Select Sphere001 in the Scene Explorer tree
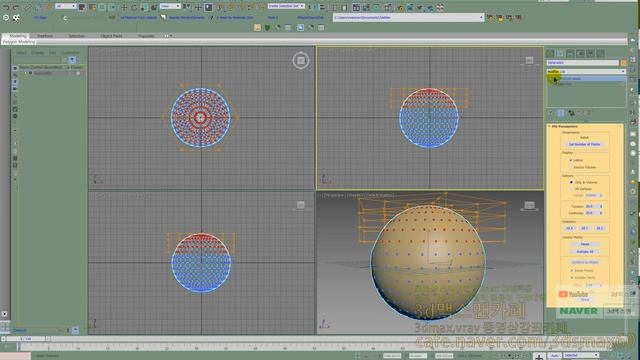This screenshot has height=360, width=640. (x=43, y=73)
